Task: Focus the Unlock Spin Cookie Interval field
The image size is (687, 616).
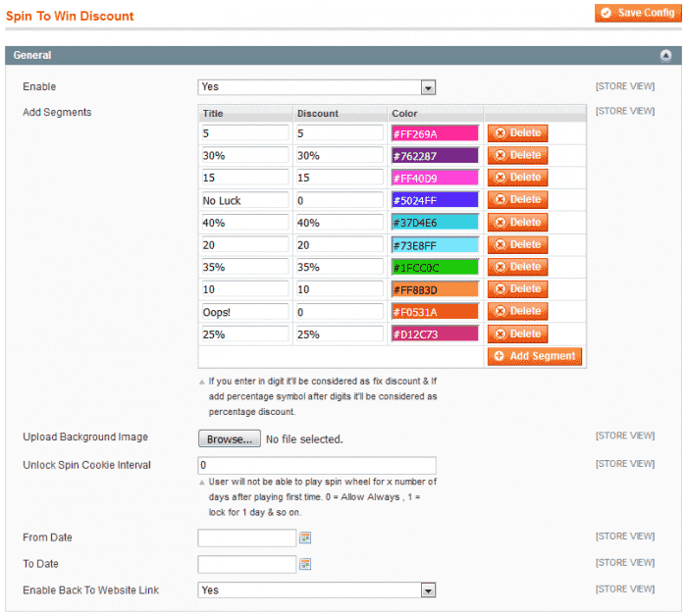Action: click(317, 466)
